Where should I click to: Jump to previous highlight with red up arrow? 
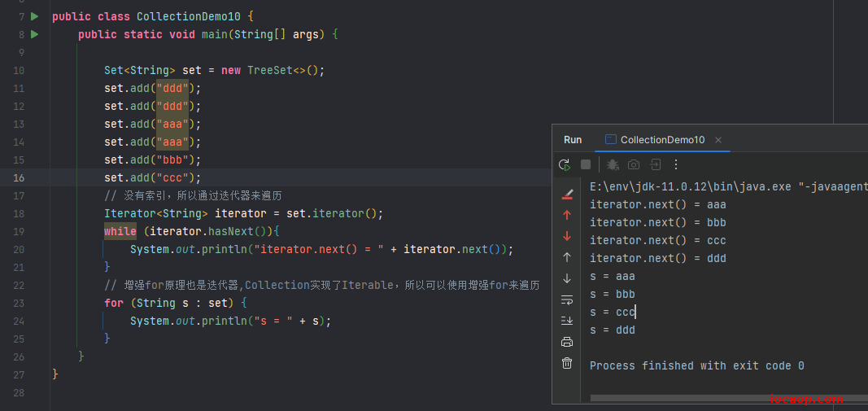(567, 215)
